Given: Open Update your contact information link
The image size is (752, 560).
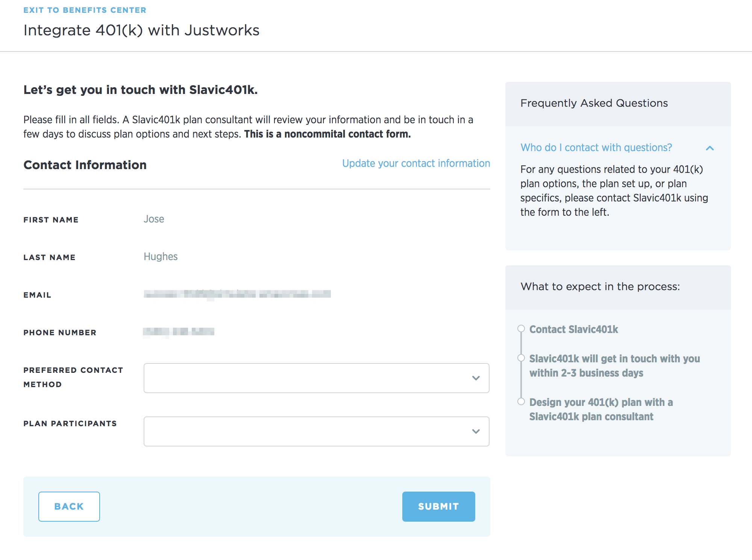Looking at the screenshot, I should click(416, 163).
